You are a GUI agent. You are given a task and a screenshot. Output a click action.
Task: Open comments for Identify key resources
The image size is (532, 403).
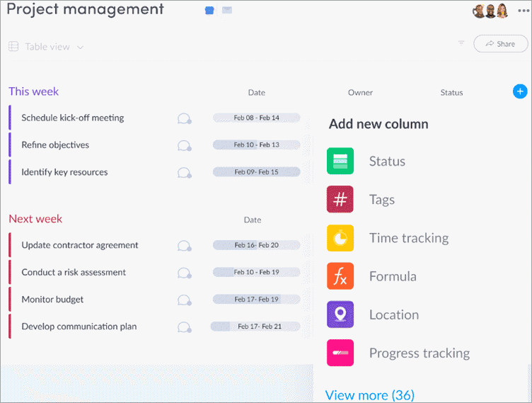[184, 173]
